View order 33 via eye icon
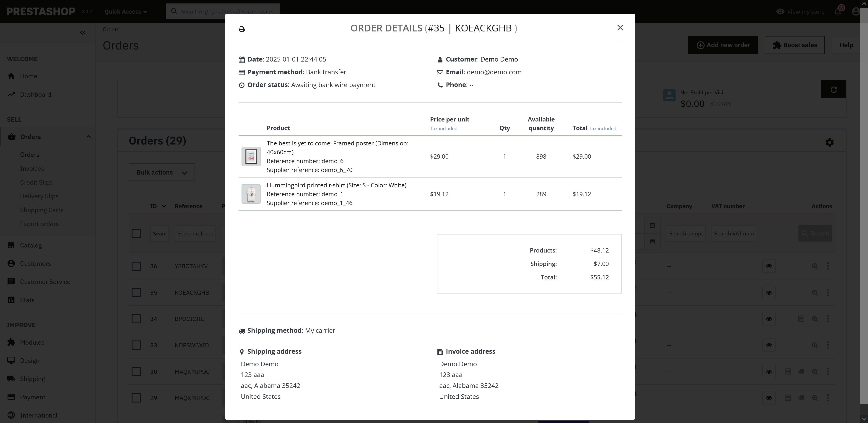This screenshot has width=868, height=423. tap(769, 345)
